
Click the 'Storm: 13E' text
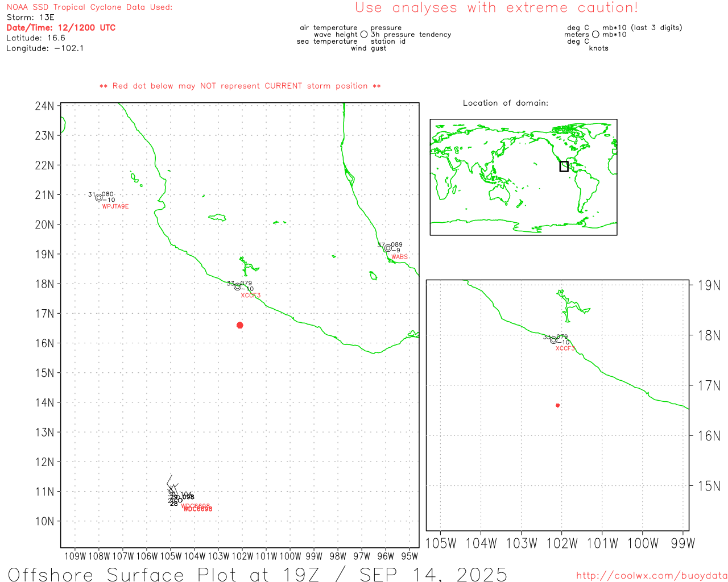(x=30, y=18)
